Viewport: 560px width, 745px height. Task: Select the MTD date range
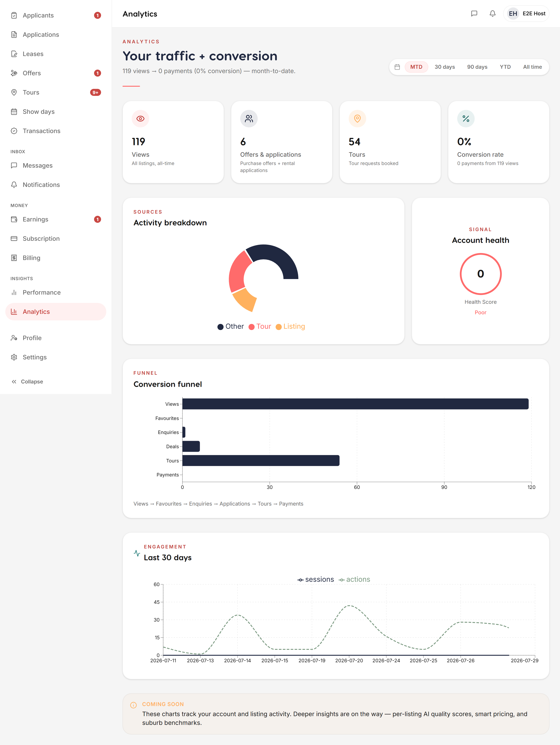coord(416,67)
